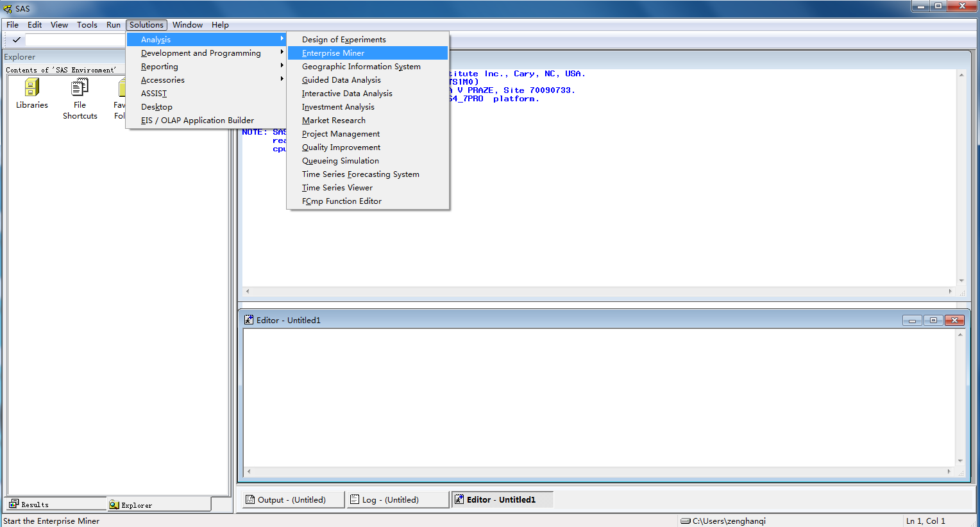The height and width of the screenshot is (527, 980).
Task: Show the Output - (Untitled) window
Action: click(292, 499)
